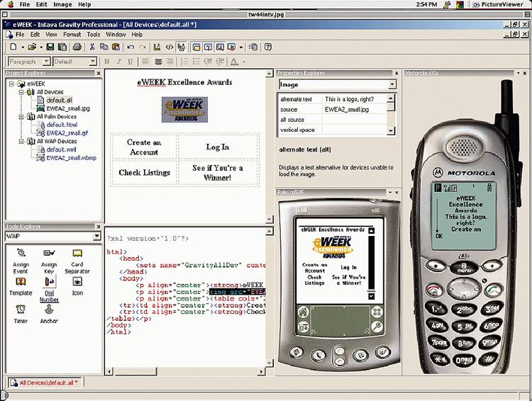Toggle Bold formatting
The height and width of the screenshot is (401, 532).
107,62
